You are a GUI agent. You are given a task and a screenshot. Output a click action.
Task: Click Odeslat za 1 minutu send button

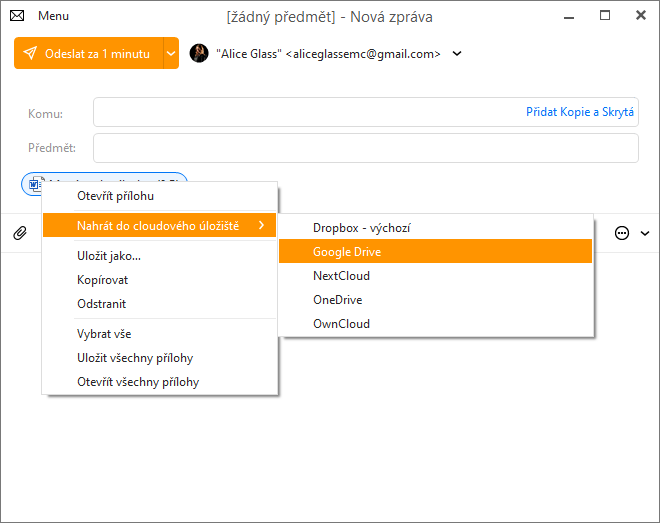89,53
